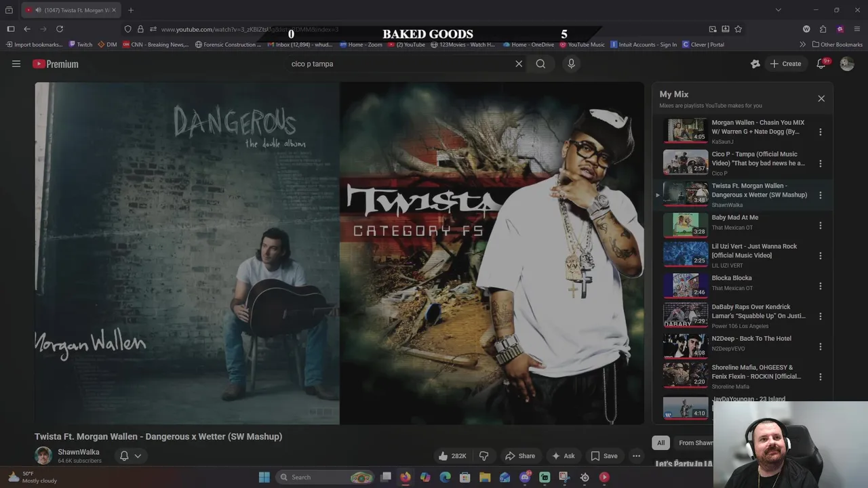Open options for Blocka Blocka
868x488 pixels.
(x=820, y=286)
